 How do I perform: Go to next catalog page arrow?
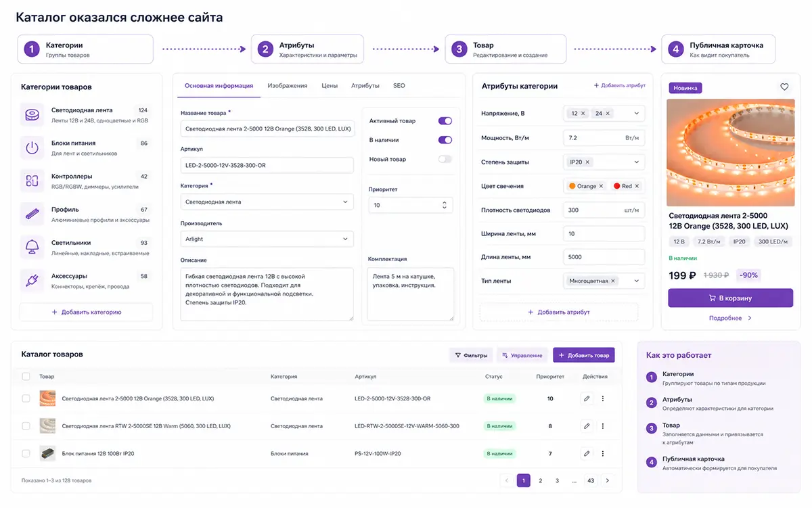pos(608,480)
